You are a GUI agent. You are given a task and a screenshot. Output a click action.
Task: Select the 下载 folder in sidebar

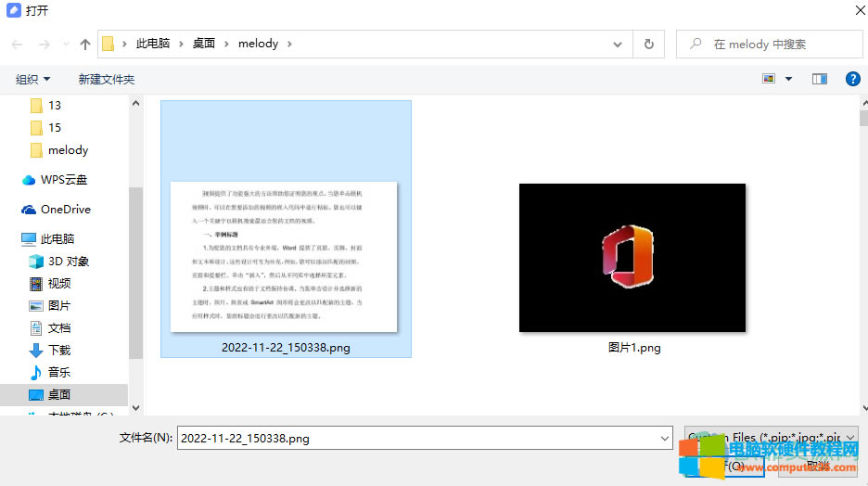click(59, 350)
